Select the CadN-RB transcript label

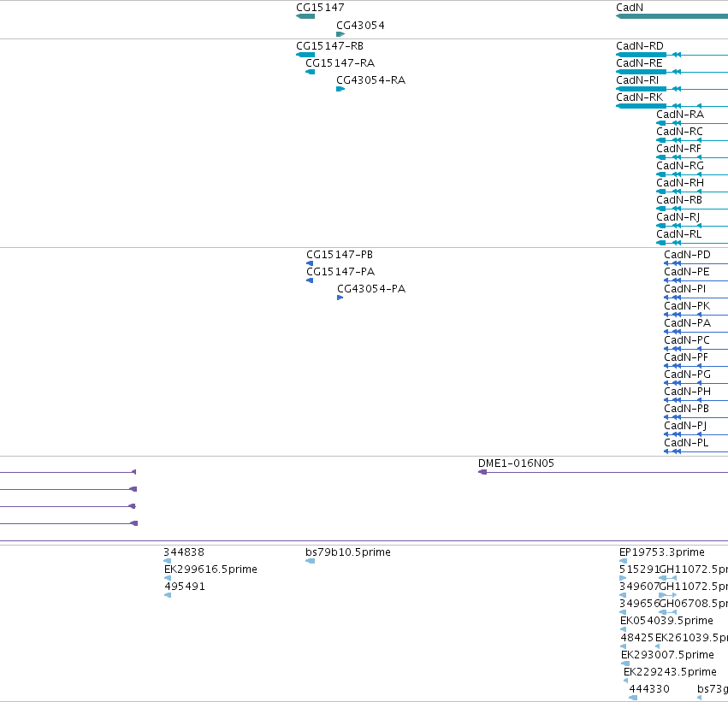point(679,200)
